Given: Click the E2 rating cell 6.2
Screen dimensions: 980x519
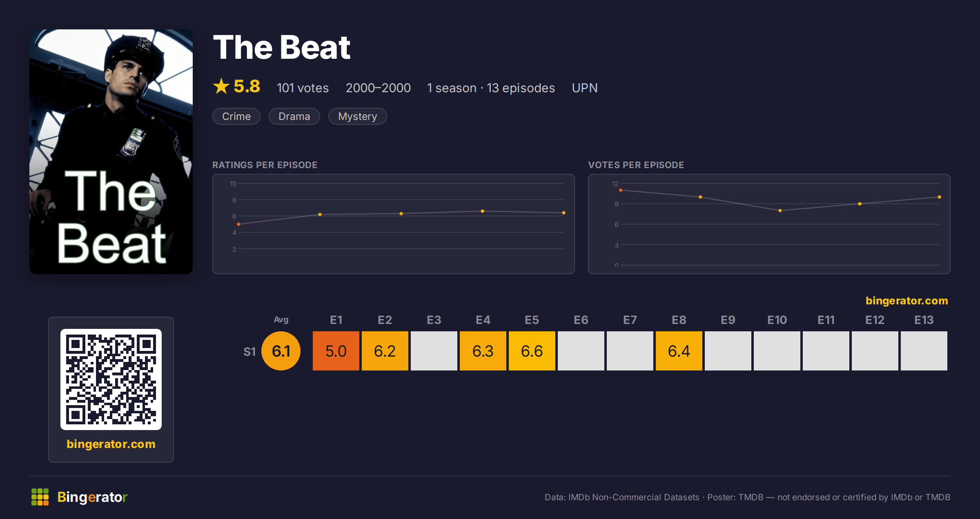Looking at the screenshot, I should pyautogui.click(x=385, y=351).
